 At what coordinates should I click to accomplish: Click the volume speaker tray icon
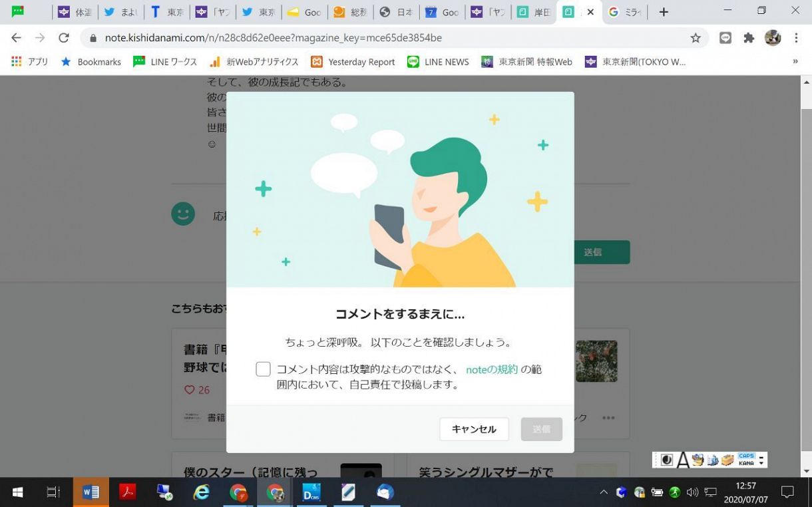coord(692,492)
